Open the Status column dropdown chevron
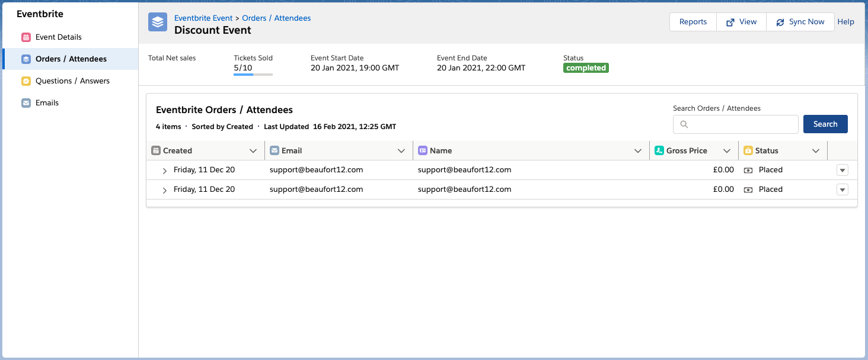The image size is (868, 360). (816, 151)
